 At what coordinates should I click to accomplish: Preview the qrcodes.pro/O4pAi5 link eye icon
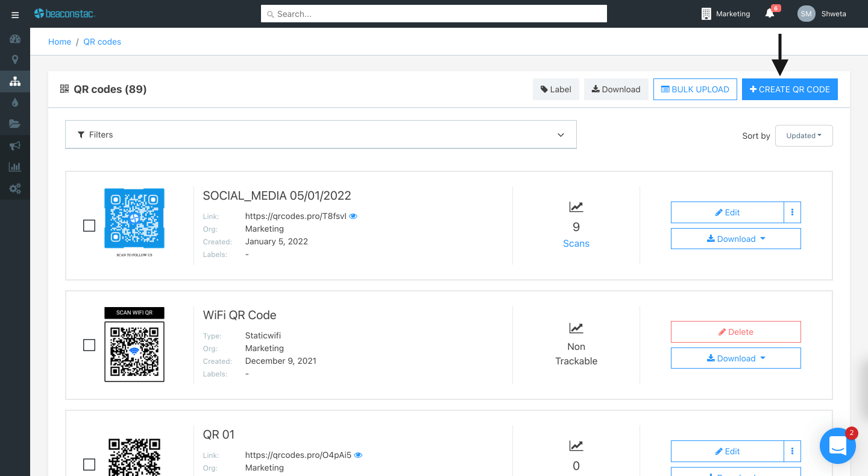(358, 455)
